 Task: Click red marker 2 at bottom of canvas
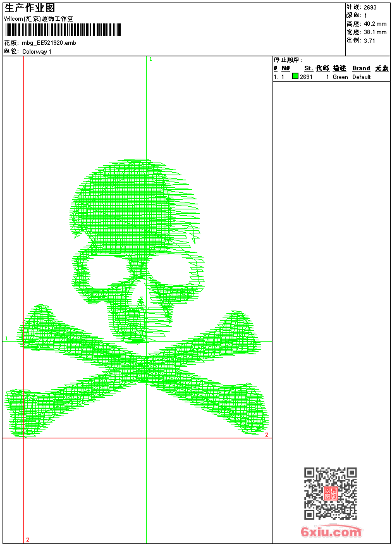coord(28,540)
